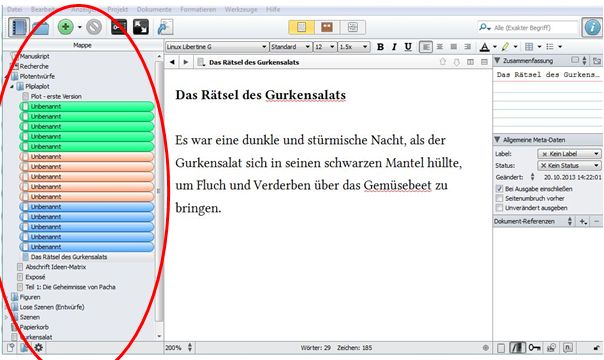Open the Standard font style dropdown
604x360 pixels.
pos(291,47)
